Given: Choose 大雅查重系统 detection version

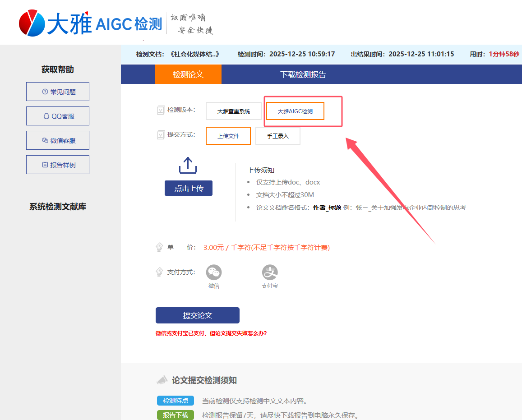Looking at the screenshot, I should (x=233, y=111).
